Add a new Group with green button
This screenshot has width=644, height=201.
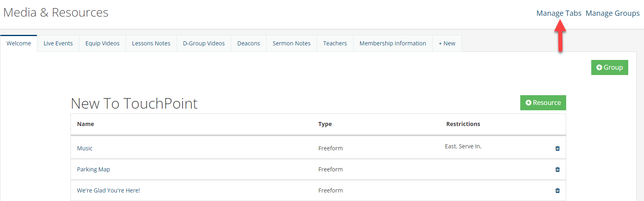pos(610,67)
